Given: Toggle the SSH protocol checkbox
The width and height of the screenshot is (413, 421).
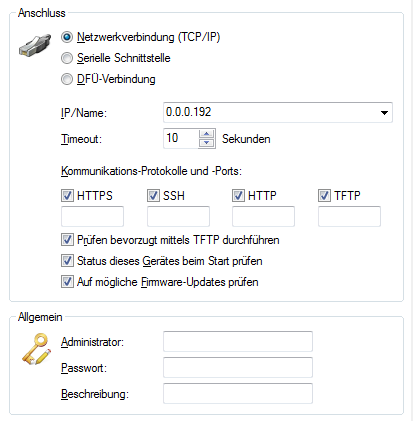Looking at the screenshot, I should coord(153,195).
